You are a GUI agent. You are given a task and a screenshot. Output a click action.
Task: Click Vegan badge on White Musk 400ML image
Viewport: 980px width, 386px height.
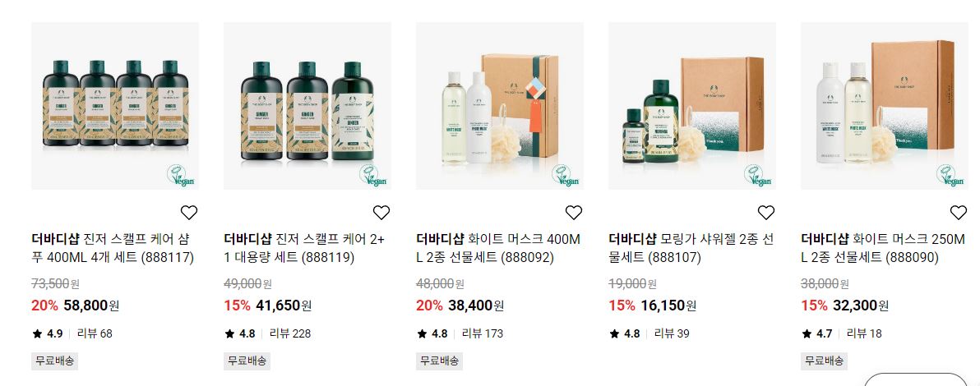click(x=566, y=176)
